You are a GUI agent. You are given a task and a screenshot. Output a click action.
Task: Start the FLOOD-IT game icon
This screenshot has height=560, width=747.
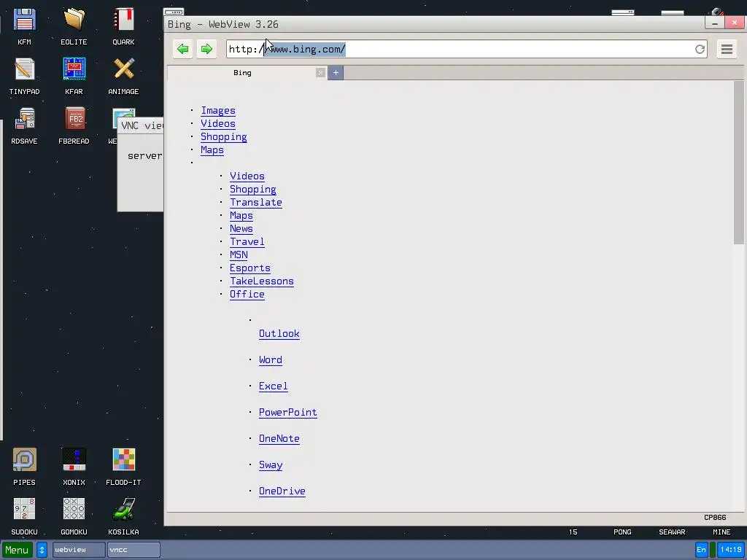[123, 467]
